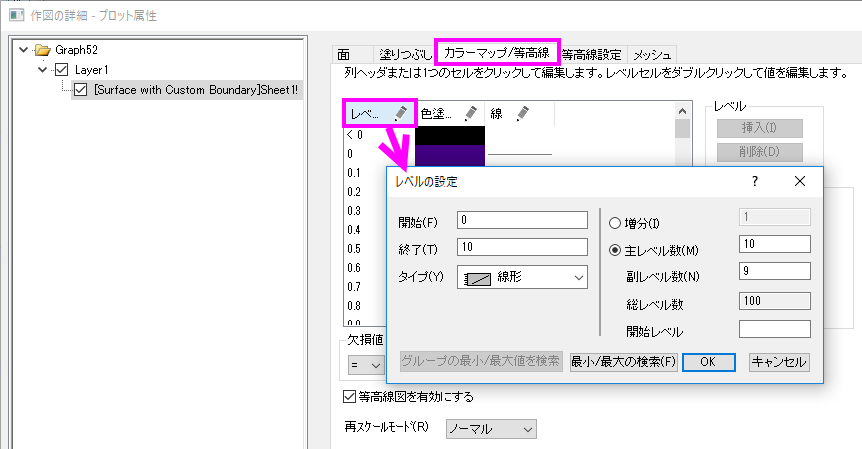The image size is (862, 449).
Task: Collapse the Graph52 tree node
Action: [23, 50]
